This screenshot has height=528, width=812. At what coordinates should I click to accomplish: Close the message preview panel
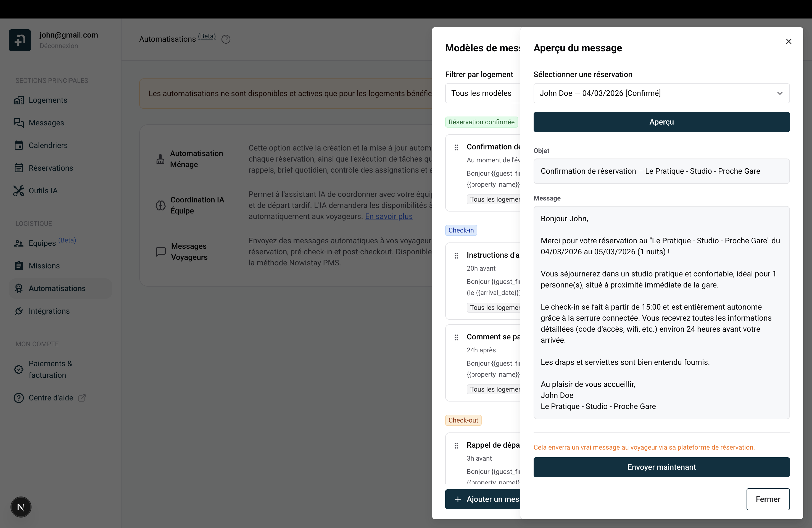click(789, 41)
